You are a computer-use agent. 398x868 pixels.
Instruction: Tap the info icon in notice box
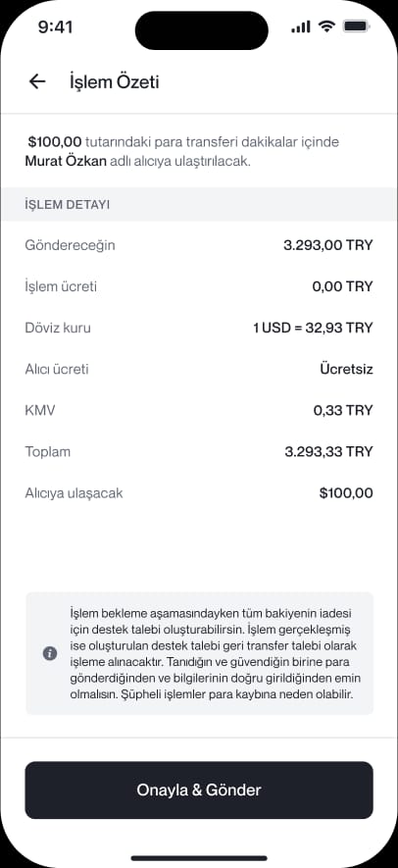pyautogui.click(x=50, y=653)
